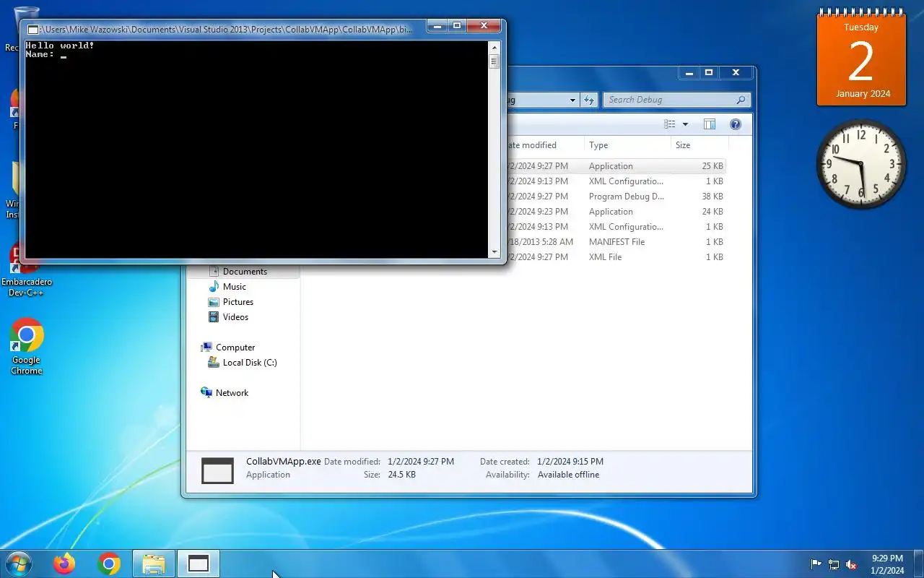Sort files by Date modified column header
924x578 pixels.
[x=544, y=145]
